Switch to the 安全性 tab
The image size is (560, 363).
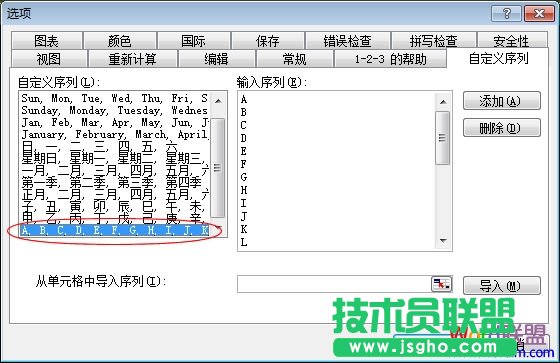tap(512, 40)
